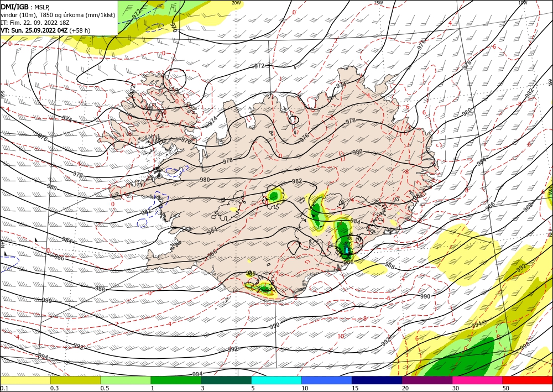Click the "3" value on the color bar
The image size is (553, 392).
(203, 388)
